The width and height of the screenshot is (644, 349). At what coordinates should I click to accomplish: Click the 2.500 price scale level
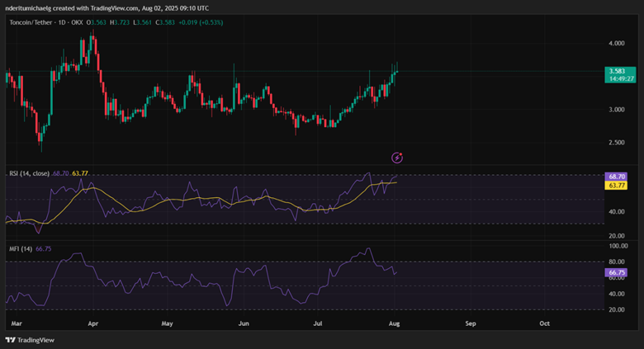(x=617, y=143)
